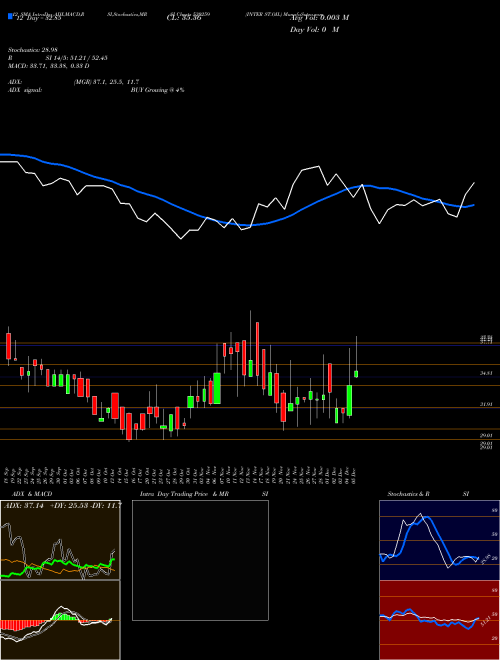Viewport: 500px width, 660px height.
Task: Click the blue-background Stochastics chart
Action: tap(439, 540)
